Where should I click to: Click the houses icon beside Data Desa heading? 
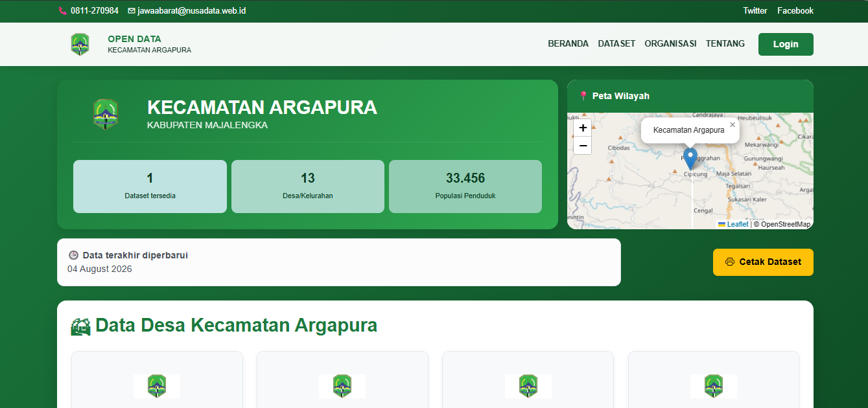pyautogui.click(x=80, y=326)
